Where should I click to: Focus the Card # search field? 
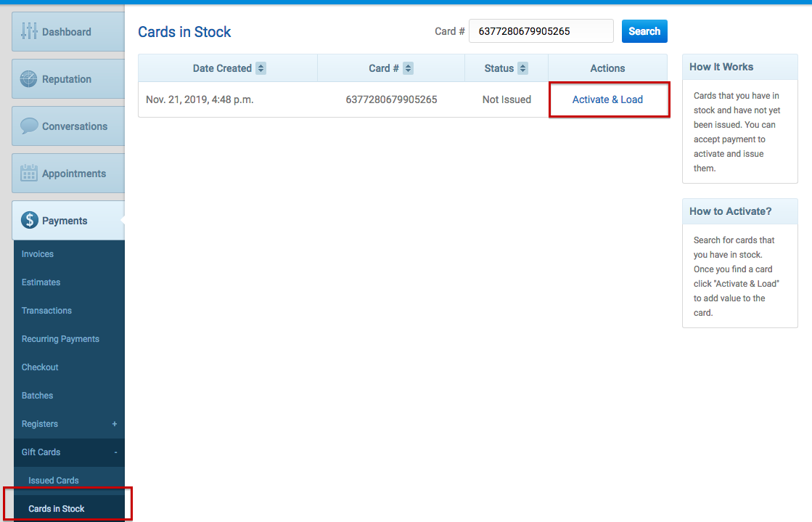click(x=541, y=31)
